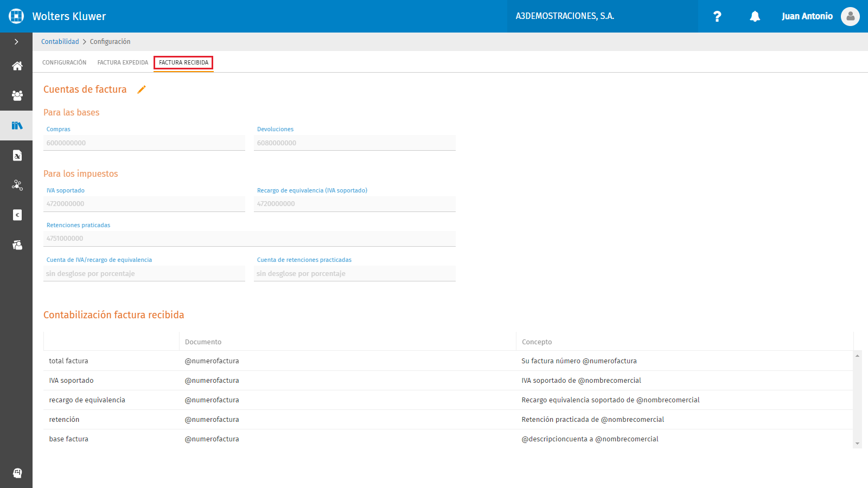Click the IVA soportado account field
868x488 pixels.
coord(144,204)
